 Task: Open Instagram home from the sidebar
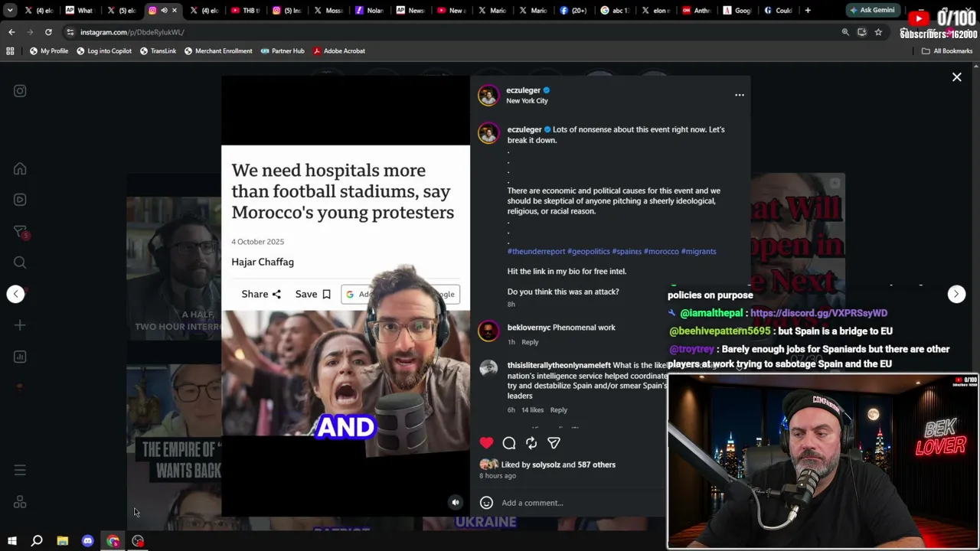coord(20,169)
